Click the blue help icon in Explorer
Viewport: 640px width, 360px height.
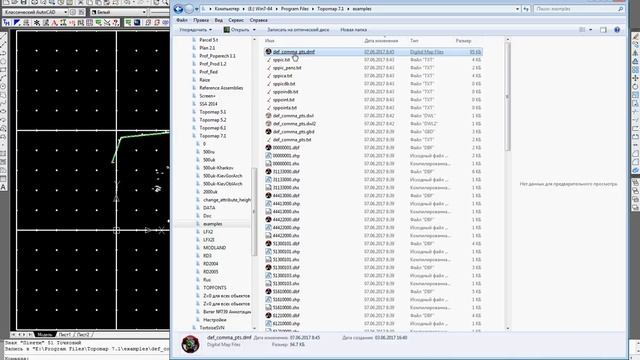tap(617, 30)
